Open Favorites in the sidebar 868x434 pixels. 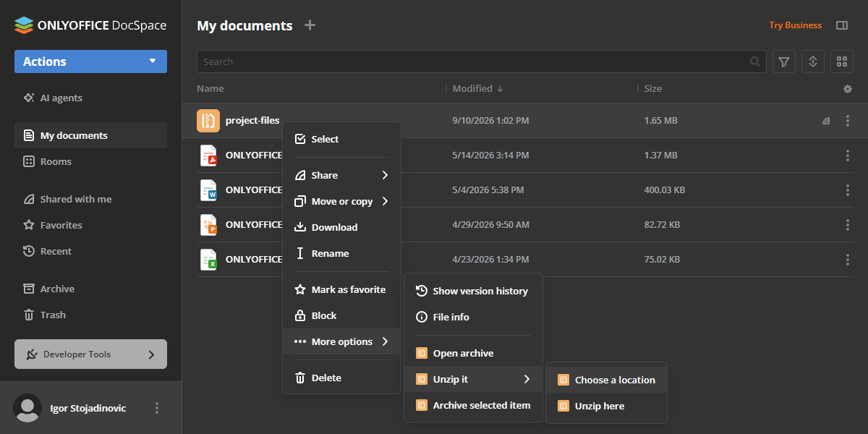[90, 225]
